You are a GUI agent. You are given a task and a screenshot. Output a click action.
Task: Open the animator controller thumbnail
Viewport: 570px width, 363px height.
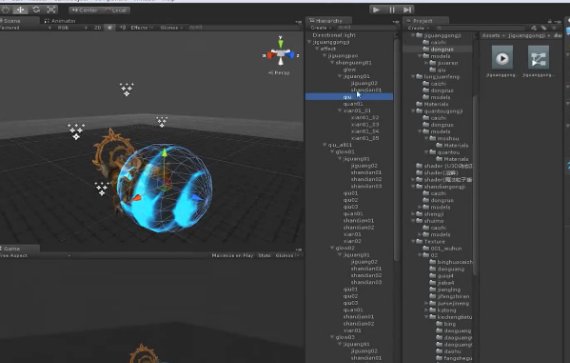(538, 58)
